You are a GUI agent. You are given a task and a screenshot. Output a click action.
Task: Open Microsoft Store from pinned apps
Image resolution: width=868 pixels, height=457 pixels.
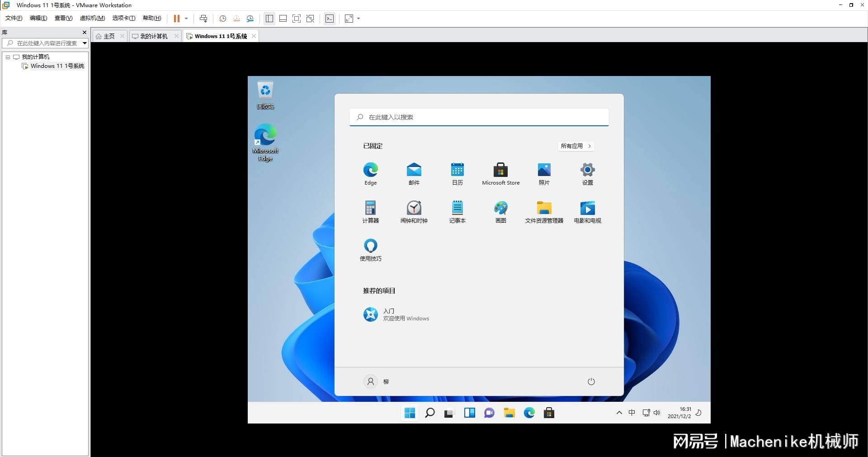pos(501,174)
